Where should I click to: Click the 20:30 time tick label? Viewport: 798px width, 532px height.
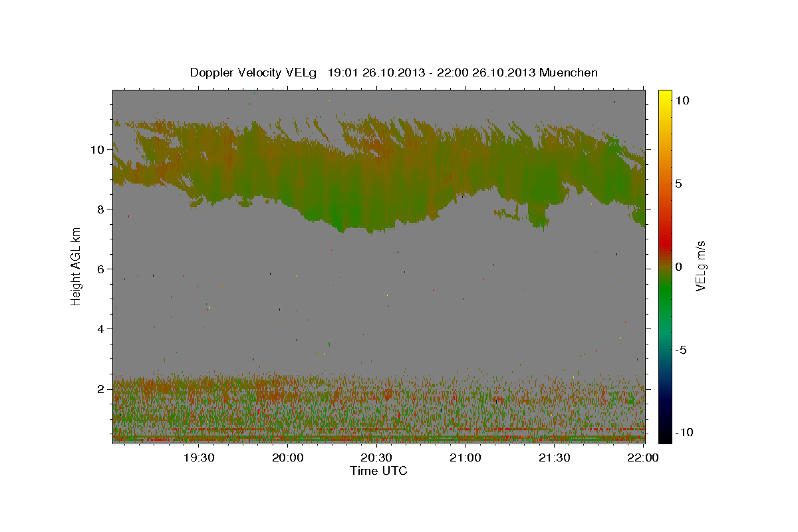click(x=376, y=458)
